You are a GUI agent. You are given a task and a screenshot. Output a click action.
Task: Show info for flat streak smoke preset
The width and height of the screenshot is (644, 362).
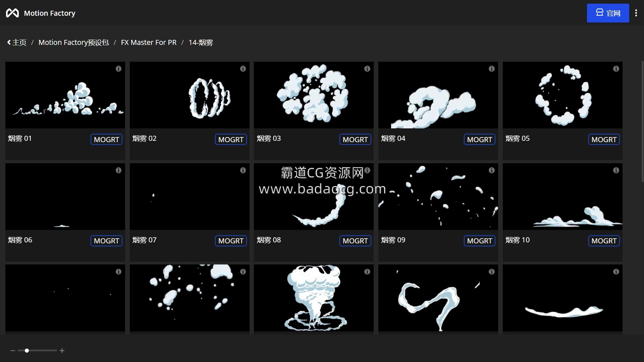pyautogui.click(x=616, y=272)
